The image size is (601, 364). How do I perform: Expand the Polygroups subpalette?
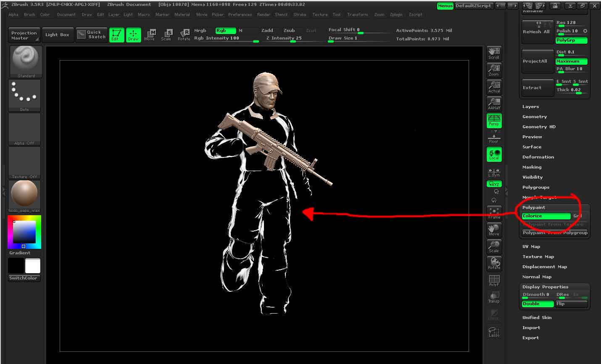coord(536,187)
